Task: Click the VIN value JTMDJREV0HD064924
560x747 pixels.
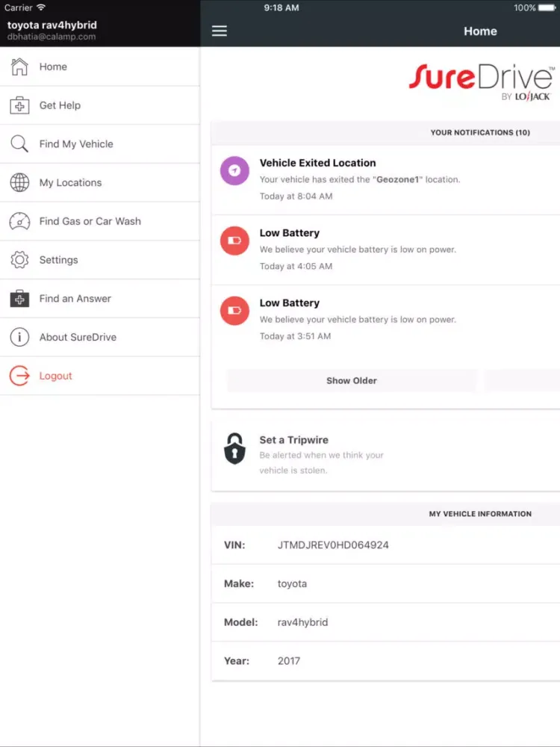Action: [333, 545]
